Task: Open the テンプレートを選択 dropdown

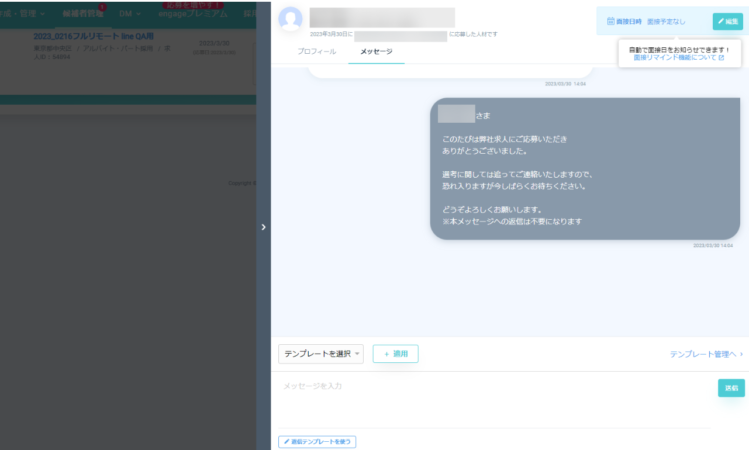Action: (x=320, y=354)
